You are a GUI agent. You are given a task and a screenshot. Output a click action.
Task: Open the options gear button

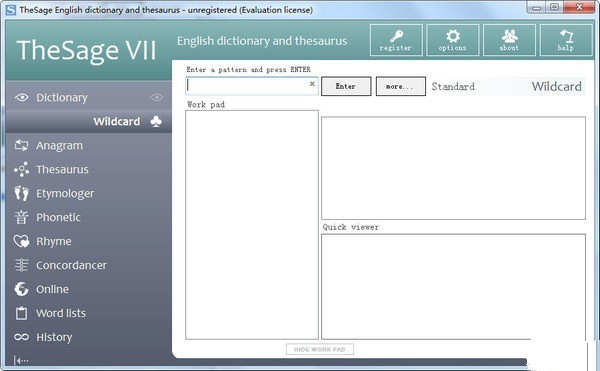click(453, 40)
